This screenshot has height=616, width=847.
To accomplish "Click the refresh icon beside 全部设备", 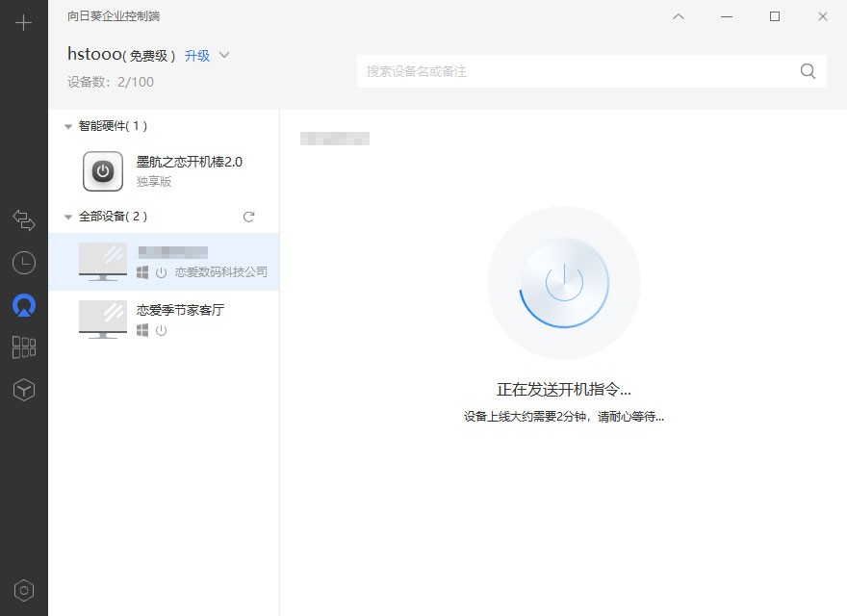I will pos(248,217).
